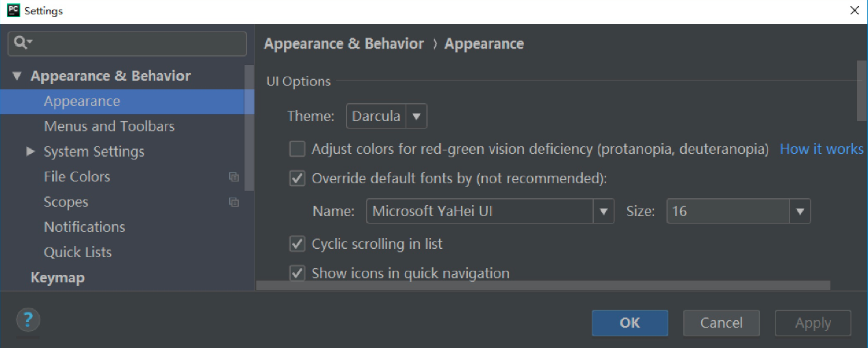Open the font Size dropdown
The width and height of the screenshot is (868, 348).
pos(800,211)
